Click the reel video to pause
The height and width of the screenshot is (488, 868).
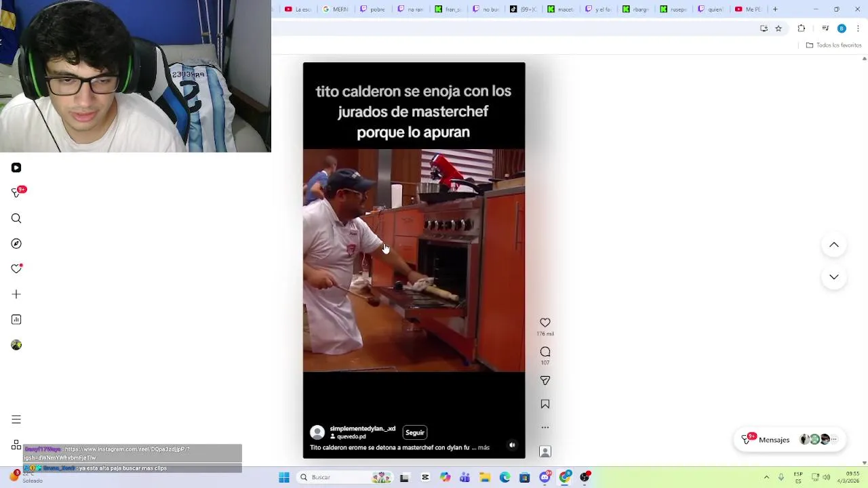pyautogui.click(x=414, y=260)
